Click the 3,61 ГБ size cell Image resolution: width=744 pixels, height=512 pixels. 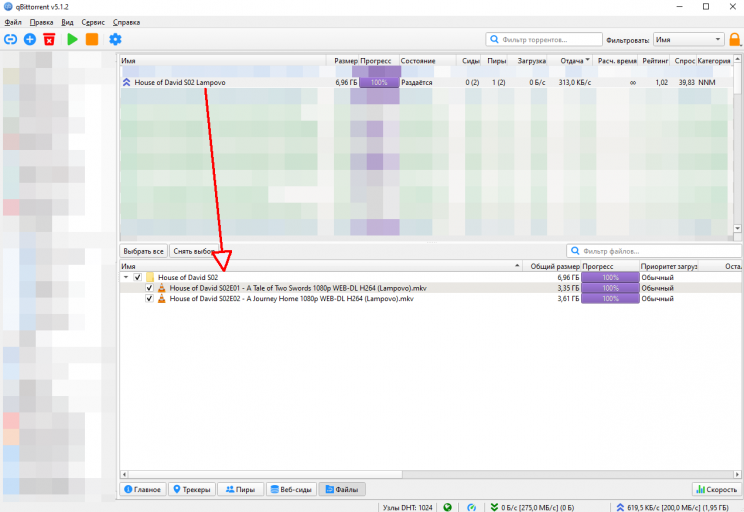568,298
